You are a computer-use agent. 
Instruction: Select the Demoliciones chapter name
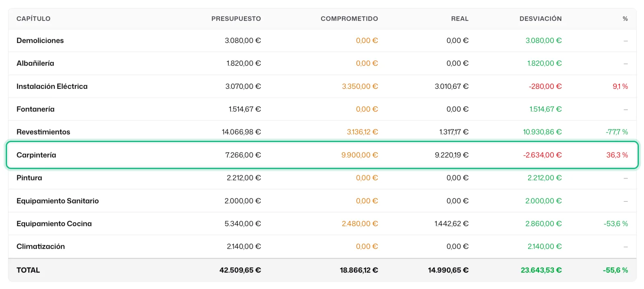[x=40, y=41]
